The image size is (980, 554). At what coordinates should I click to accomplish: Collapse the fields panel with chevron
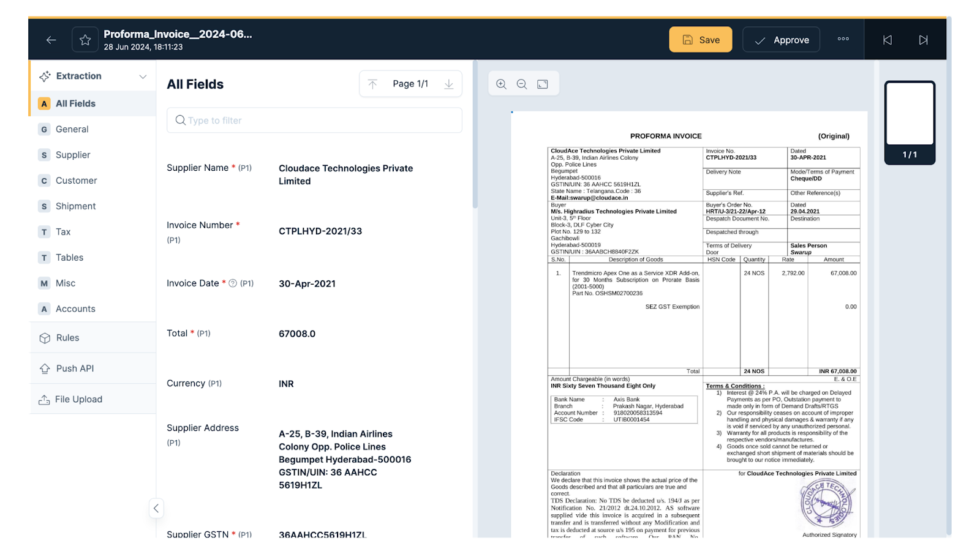156,508
